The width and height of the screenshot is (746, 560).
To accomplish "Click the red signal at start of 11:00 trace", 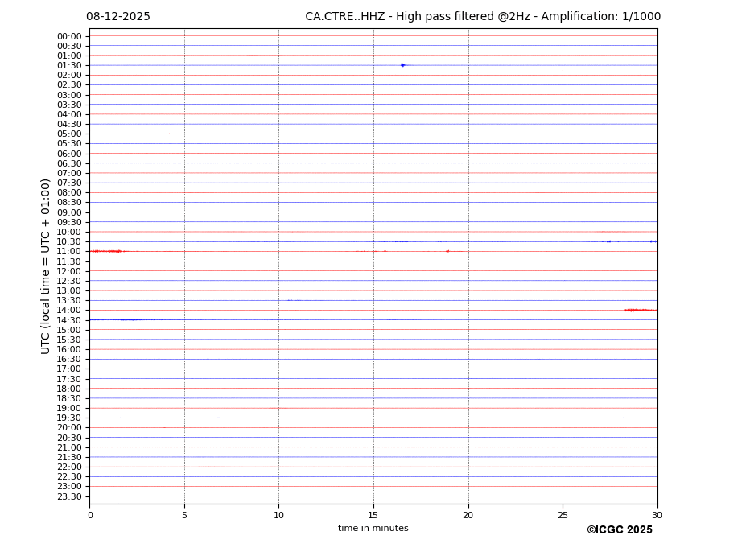I will point(107,251).
